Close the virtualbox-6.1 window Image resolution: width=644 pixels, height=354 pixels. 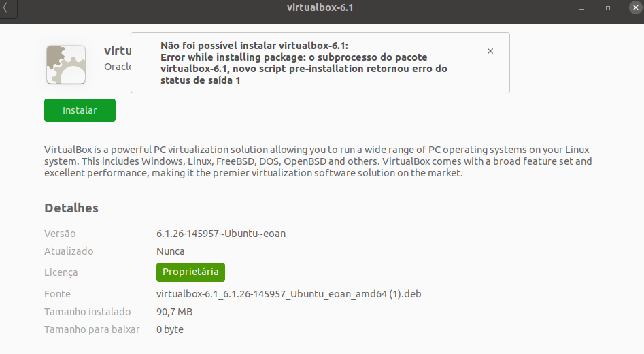tap(635, 7)
